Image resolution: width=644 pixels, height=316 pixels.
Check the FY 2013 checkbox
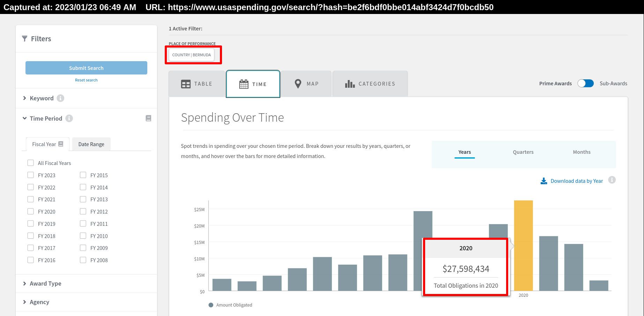point(83,199)
